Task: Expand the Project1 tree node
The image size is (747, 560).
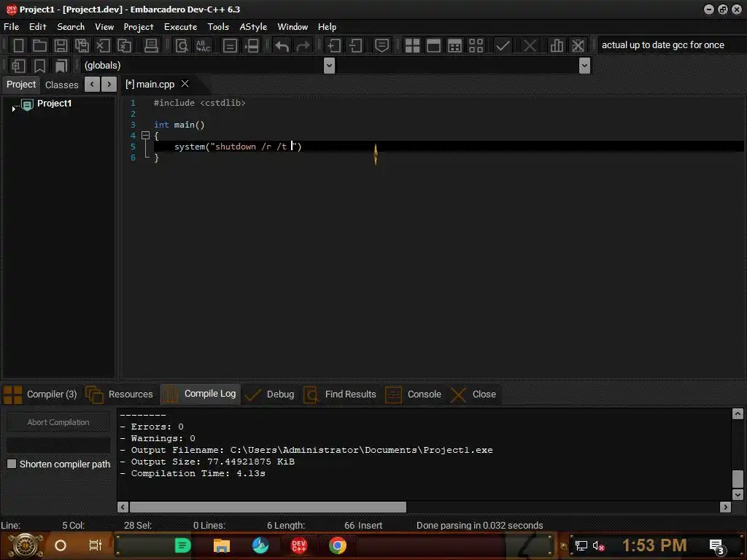Action: coord(13,109)
